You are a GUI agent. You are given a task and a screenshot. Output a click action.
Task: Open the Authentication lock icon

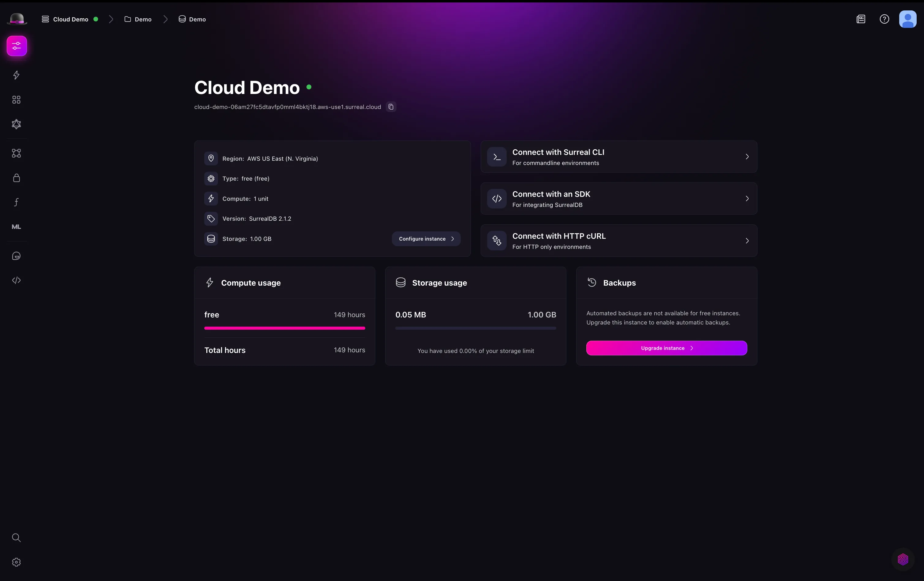point(16,178)
